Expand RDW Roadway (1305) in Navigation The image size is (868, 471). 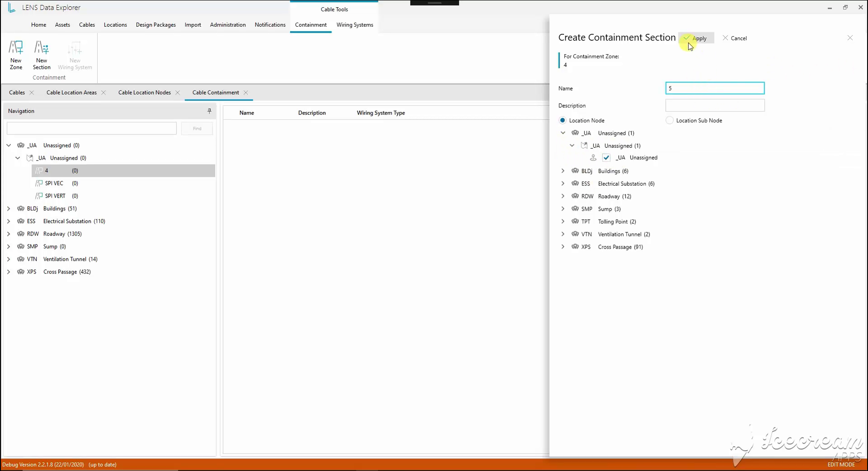click(9, 234)
